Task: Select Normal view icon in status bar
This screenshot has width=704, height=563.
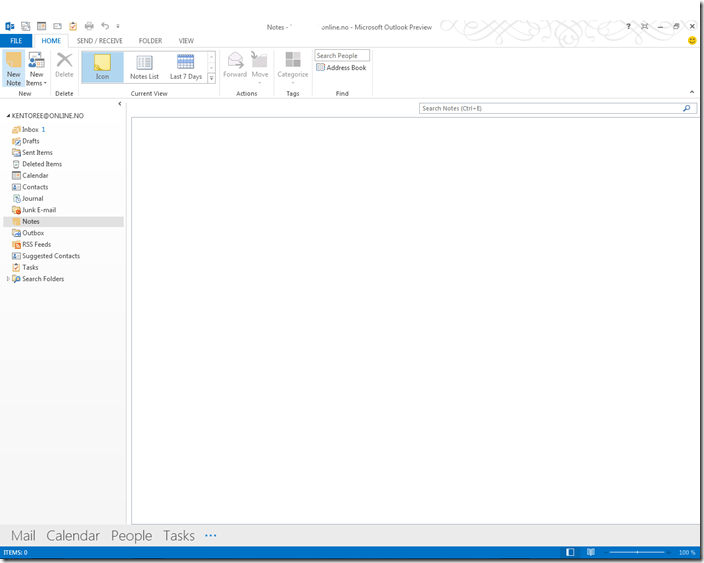Action: 570,552
